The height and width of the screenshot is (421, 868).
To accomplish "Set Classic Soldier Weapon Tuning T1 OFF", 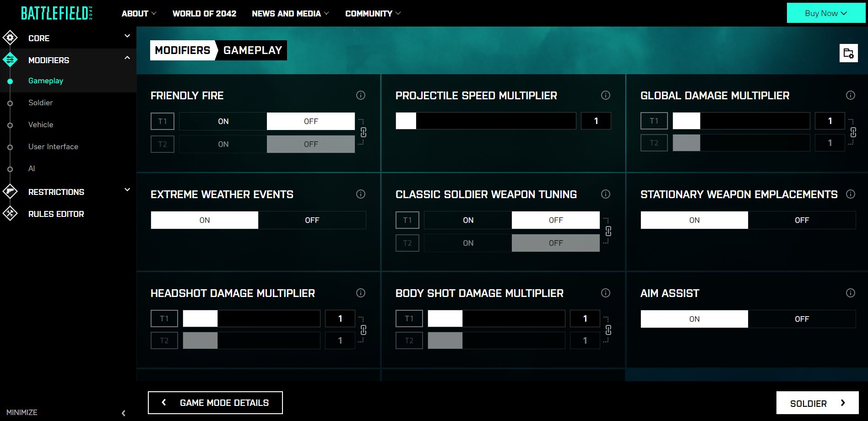I will (x=556, y=220).
